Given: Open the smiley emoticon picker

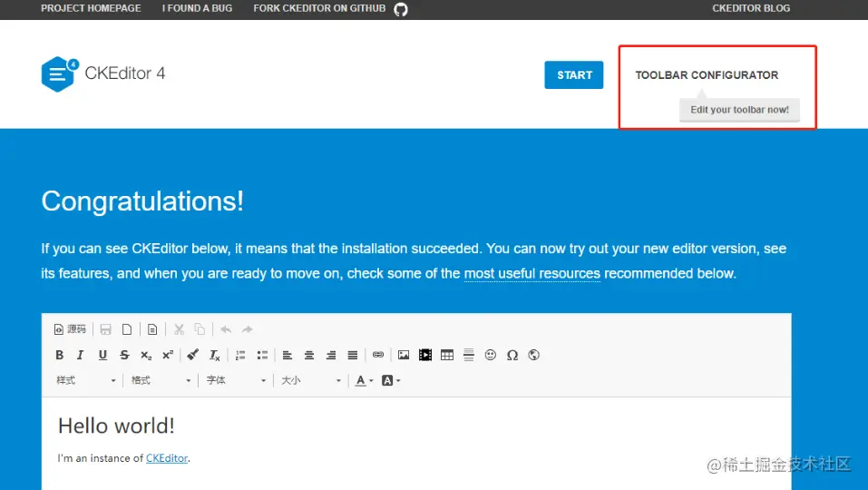Looking at the screenshot, I should click(x=491, y=355).
